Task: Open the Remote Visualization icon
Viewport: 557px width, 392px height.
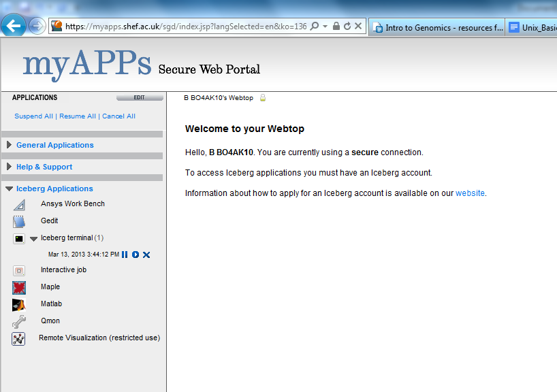Action: (x=19, y=338)
